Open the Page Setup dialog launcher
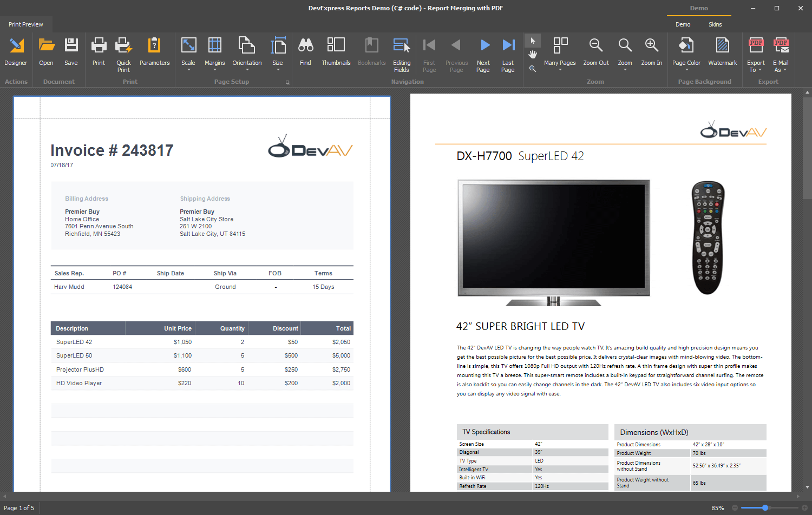This screenshot has width=812, height=515. tap(287, 82)
